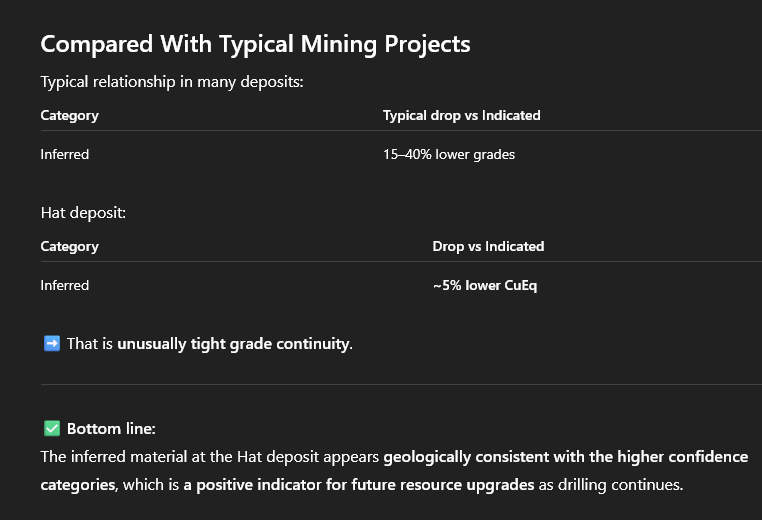The height and width of the screenshot is (520, 762).
Task: Click the green checkmark emoji icon
Action: pos(52,428)
